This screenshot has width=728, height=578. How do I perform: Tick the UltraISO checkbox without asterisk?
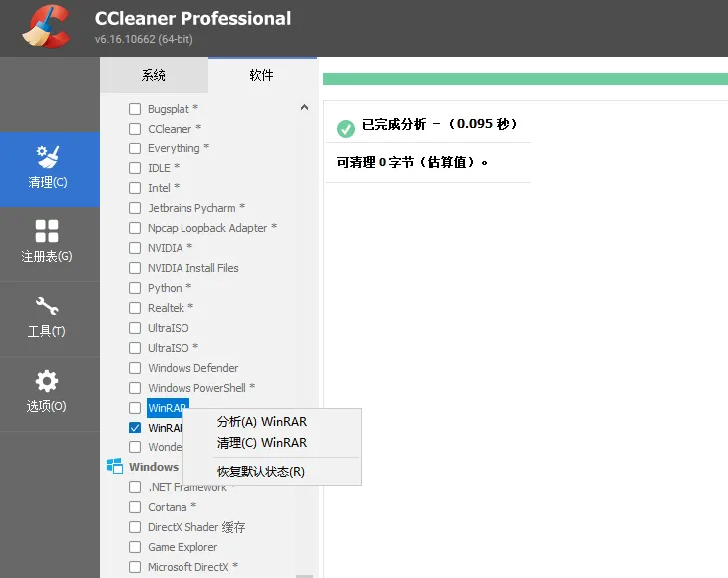(135, 328)
